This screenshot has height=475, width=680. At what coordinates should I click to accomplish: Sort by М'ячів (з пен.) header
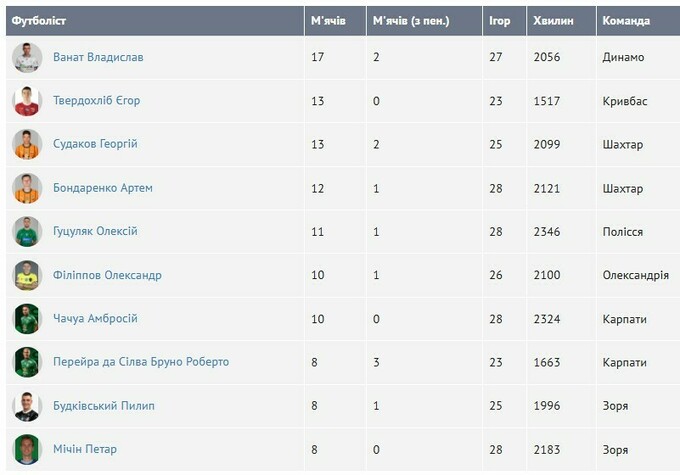pyautogui.click(x=411, y=21)
